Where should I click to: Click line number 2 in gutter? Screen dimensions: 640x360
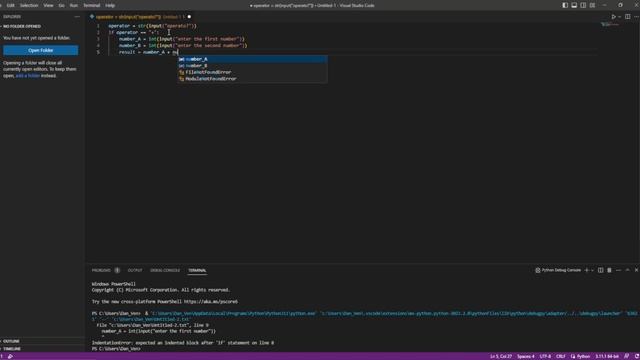pyautogui.click(x=98, y=32)
